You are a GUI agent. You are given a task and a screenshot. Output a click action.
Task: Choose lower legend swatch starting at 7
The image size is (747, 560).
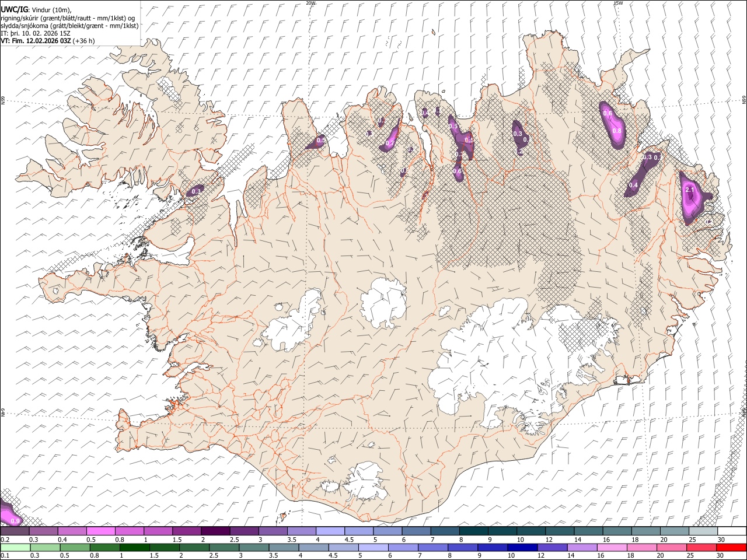[x=432, y=547]
